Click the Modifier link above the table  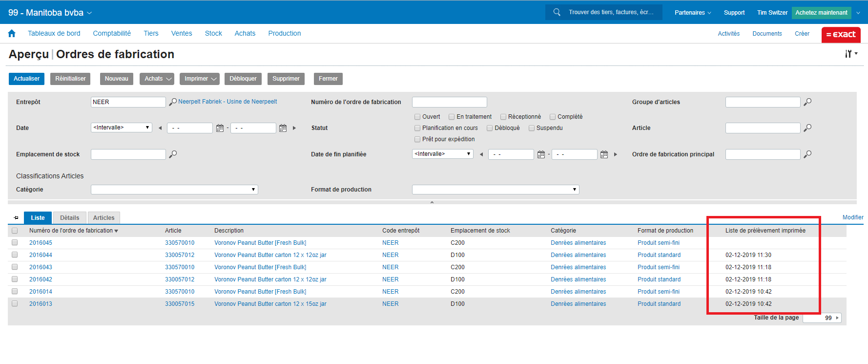tap(853, 217)
